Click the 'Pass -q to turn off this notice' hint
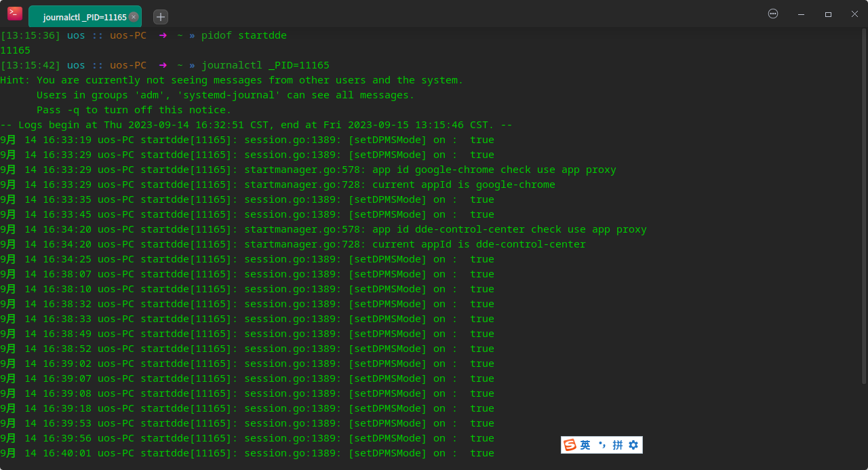This screenshot has height=470, width=868. click(x=134, y=110)
